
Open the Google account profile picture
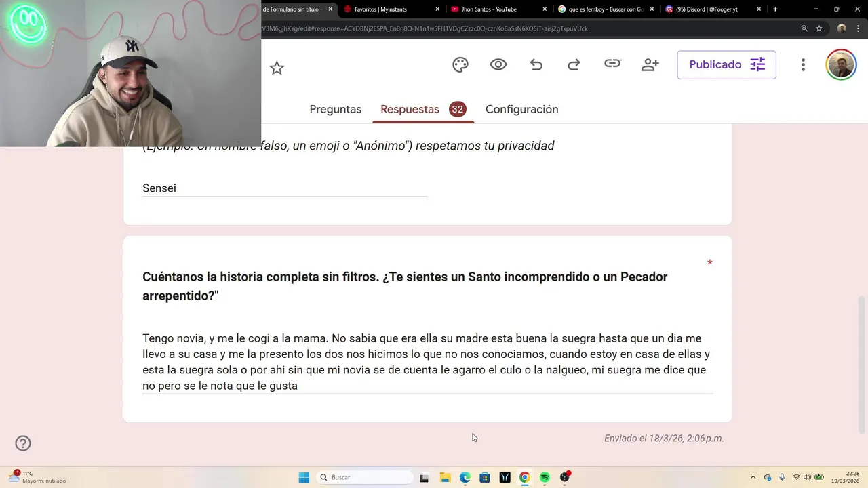click(x=841, y=64)
